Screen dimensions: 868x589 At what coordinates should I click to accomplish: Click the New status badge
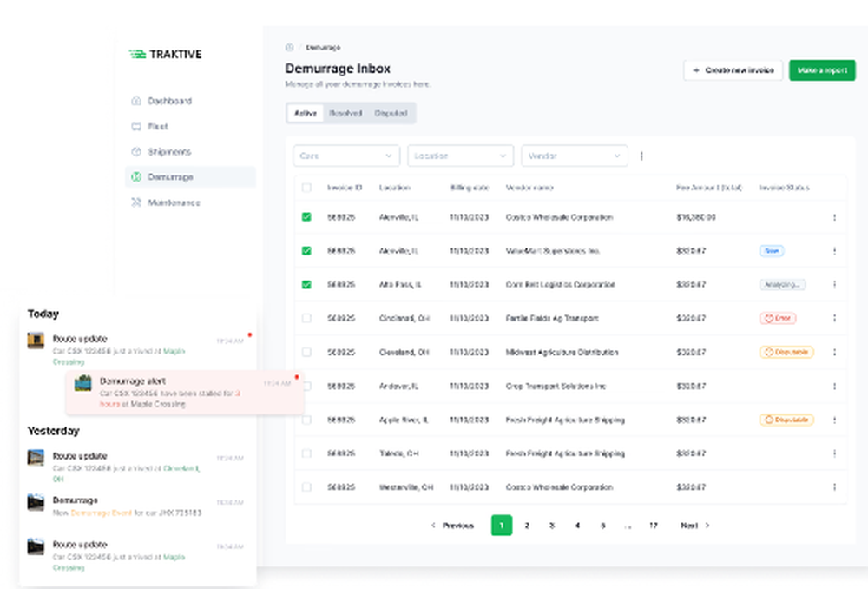click(771, 251)
